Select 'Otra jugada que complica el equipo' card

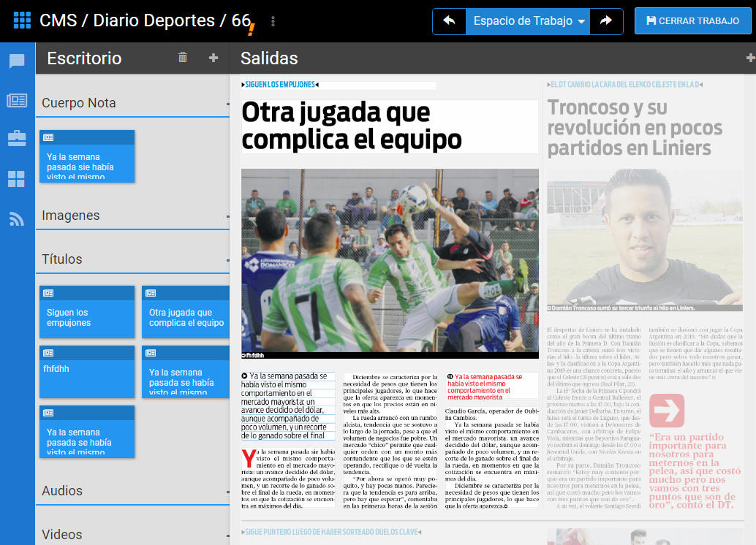[186, 312]
